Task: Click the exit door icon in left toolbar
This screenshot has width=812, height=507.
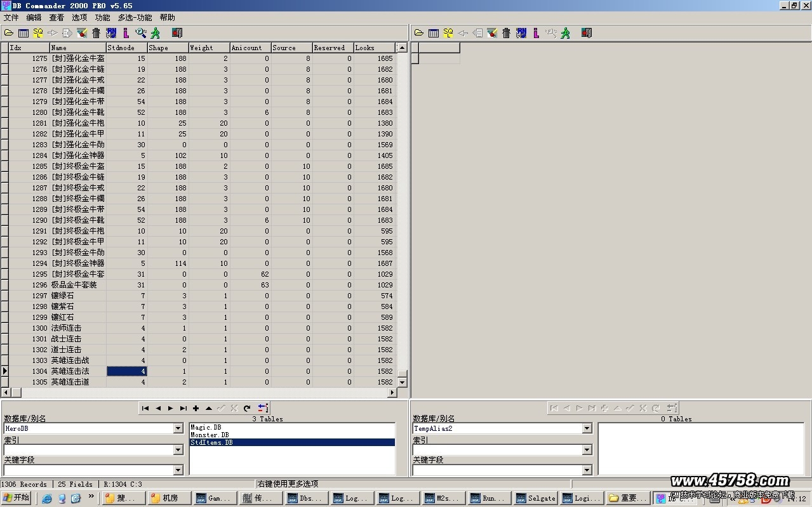Action: pos(177,33)
